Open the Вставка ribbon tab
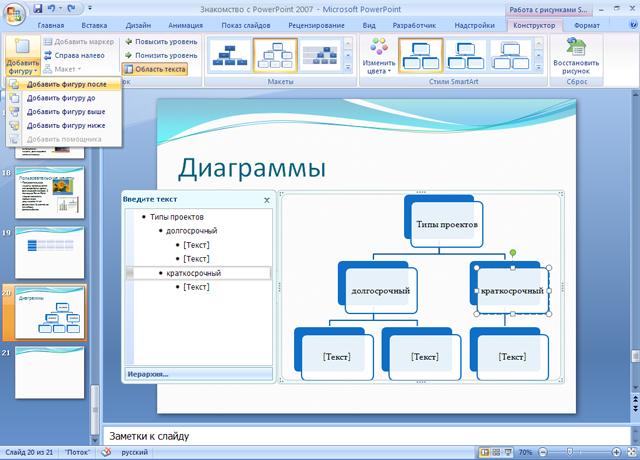 (94, 24)
